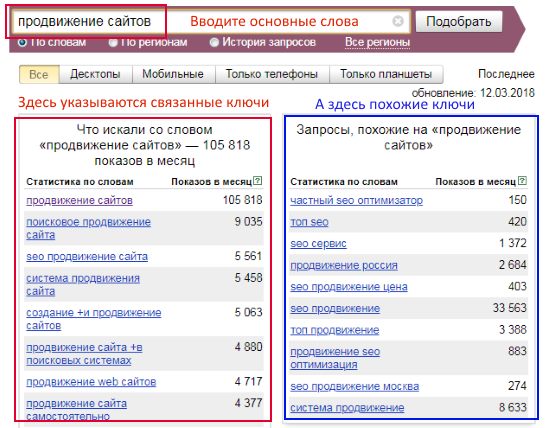This screenshot has height=428, width=550.
Task: Open the Все регионы region selector
Action: (x=377, y=42)
